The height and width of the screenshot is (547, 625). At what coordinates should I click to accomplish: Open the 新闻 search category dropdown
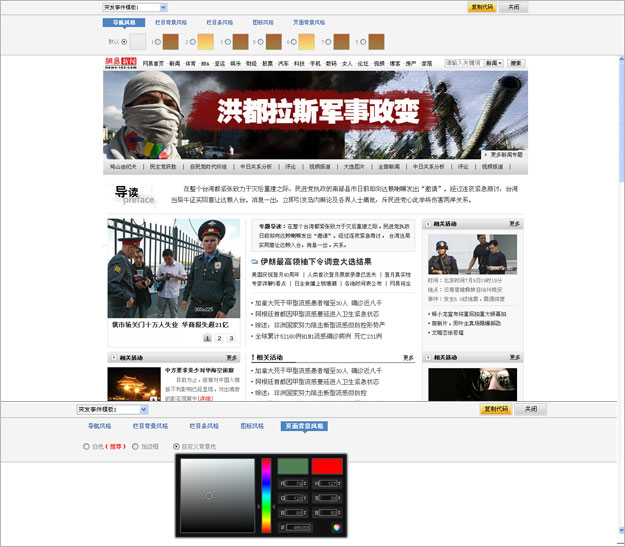pos(494,63)
